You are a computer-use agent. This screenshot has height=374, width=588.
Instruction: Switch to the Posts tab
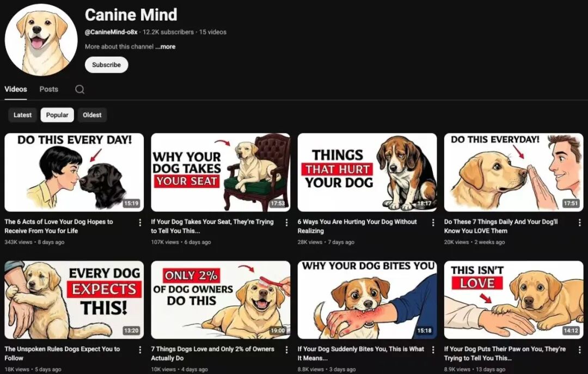(48, 89)
